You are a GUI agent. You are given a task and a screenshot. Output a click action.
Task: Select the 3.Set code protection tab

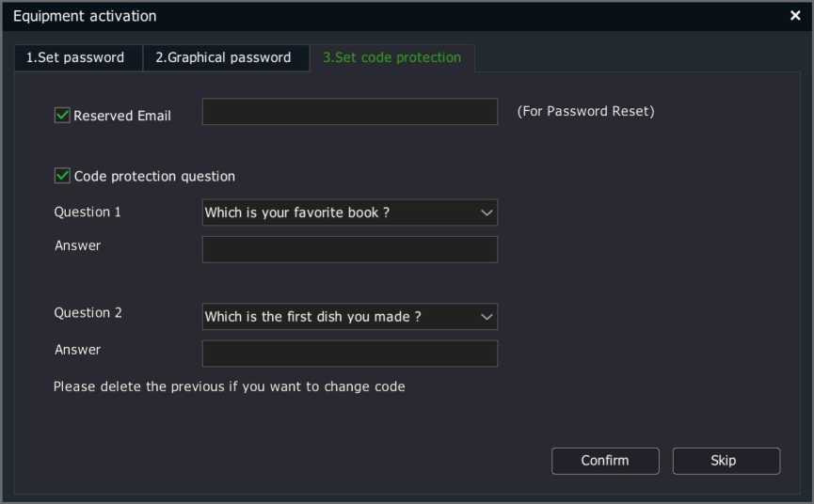coord(392,57)
